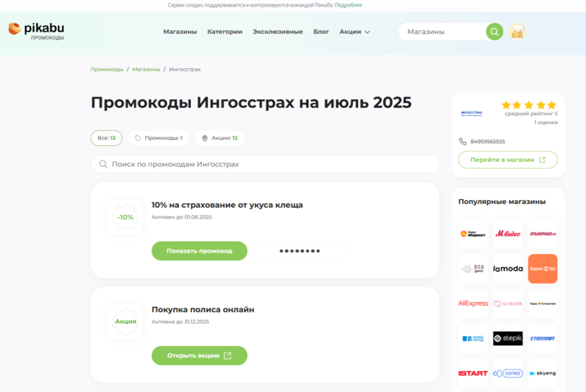Click the five-star rating stars
This screenshot has width=586, height=392.
click(x=529, y=105)
